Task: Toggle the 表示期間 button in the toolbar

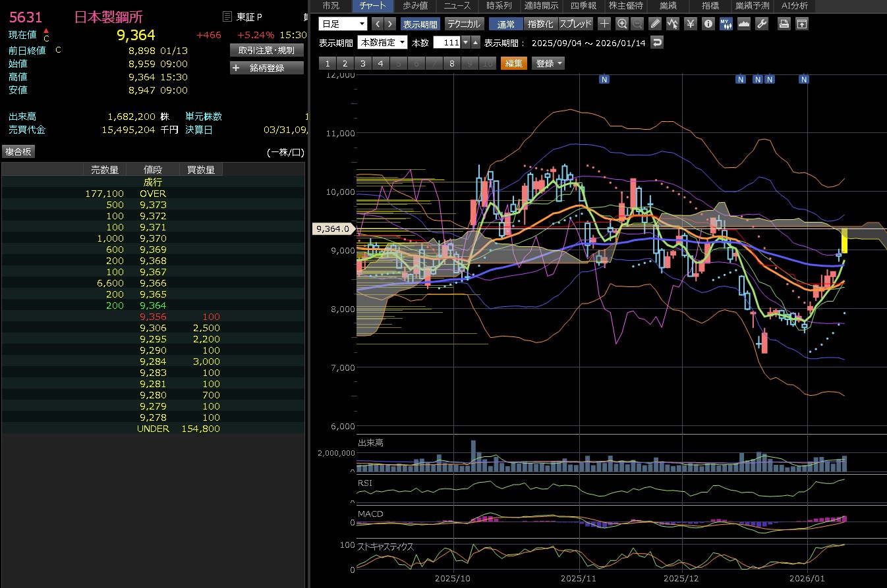Action: [x=420, y=24]
